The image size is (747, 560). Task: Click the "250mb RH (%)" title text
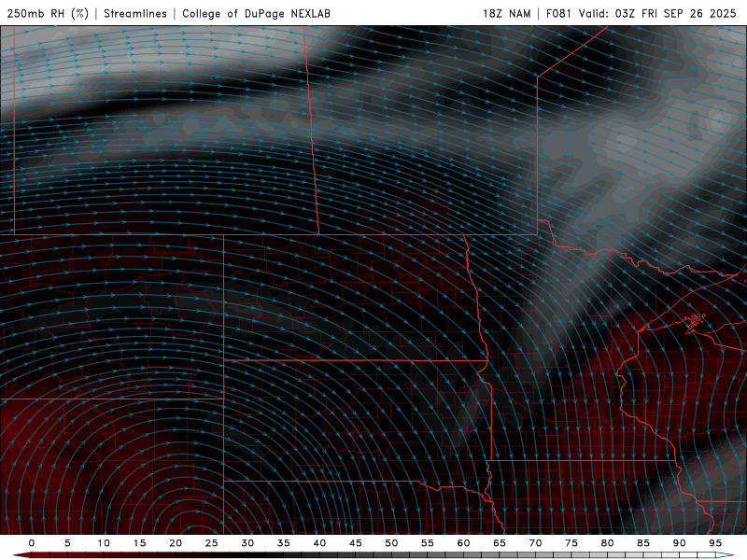pos(48,13)
